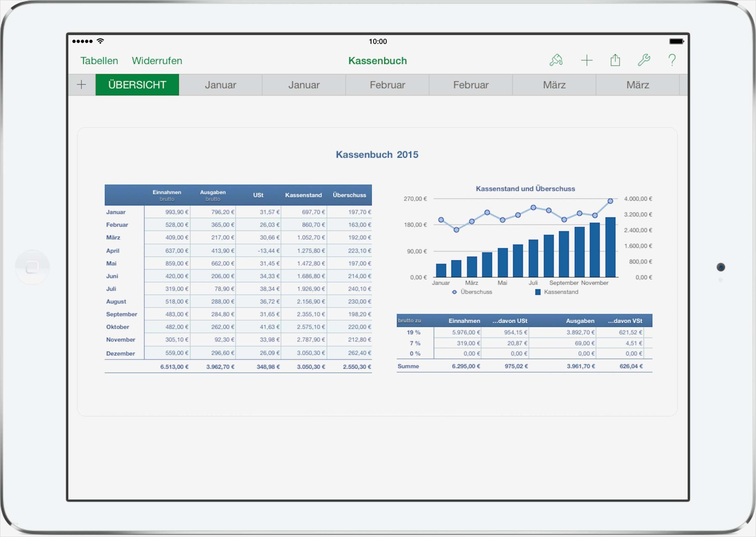Tap the battery status indicator
756x537 pixels.
click(x=676, y=41)
